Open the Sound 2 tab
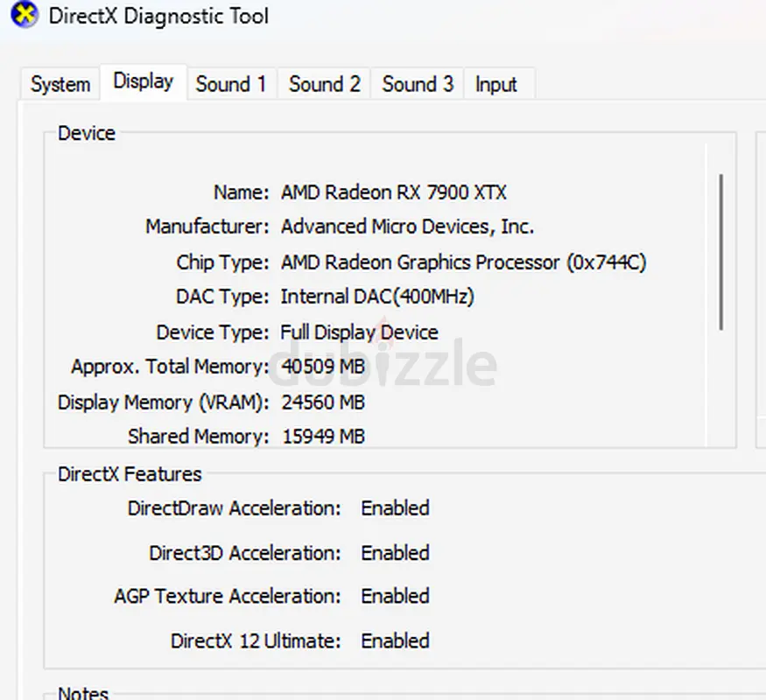This screenshot has height=700, width=766. [x=325, y=84]
